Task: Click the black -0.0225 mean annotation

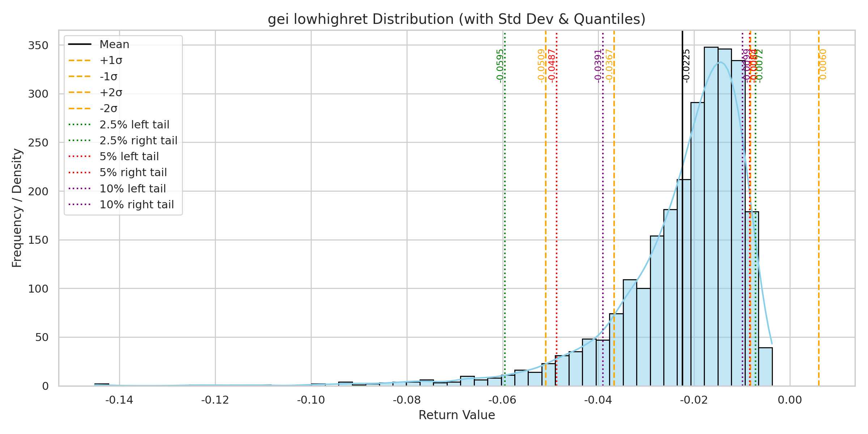Action: tap(686, 66)
